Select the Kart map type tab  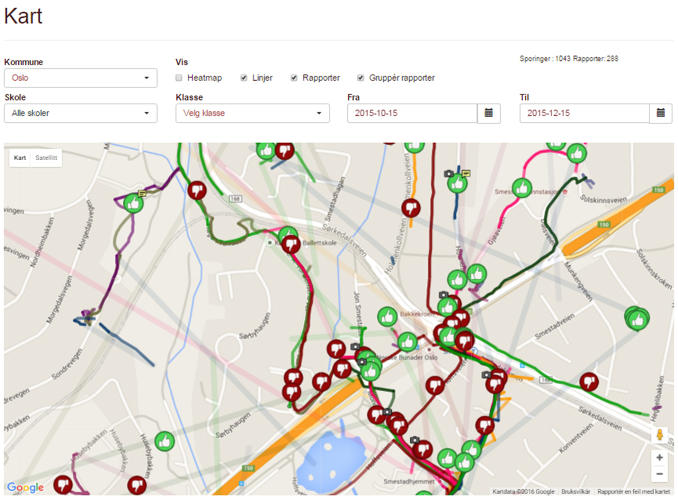click(20, 158)
